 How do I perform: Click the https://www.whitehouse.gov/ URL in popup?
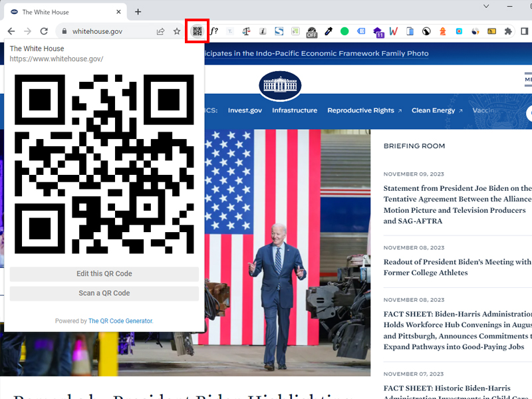coord(57,59)
